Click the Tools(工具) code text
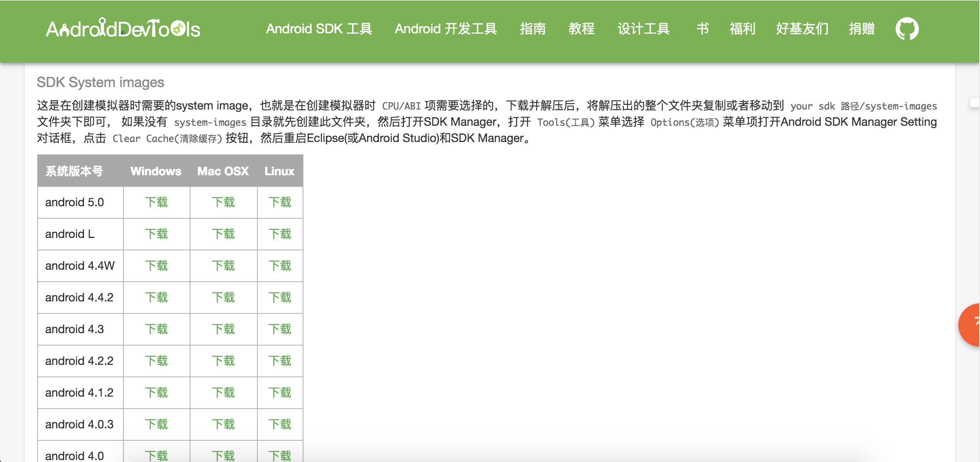 [x=566, y=122]
